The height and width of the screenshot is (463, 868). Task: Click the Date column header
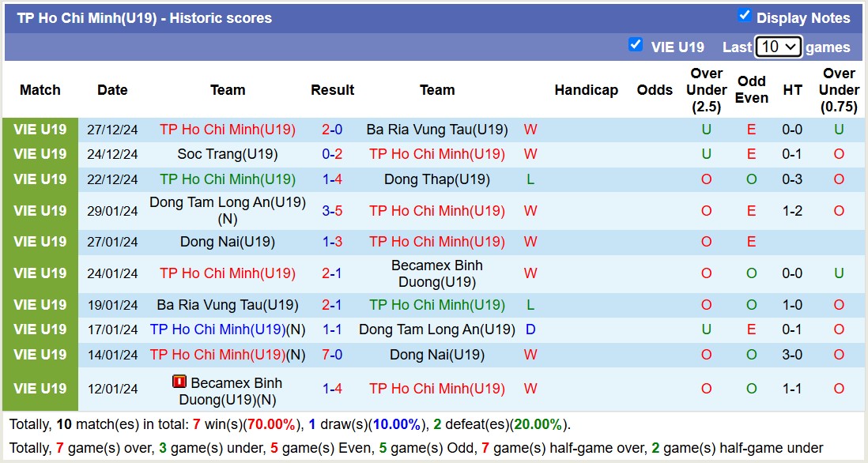112,90
